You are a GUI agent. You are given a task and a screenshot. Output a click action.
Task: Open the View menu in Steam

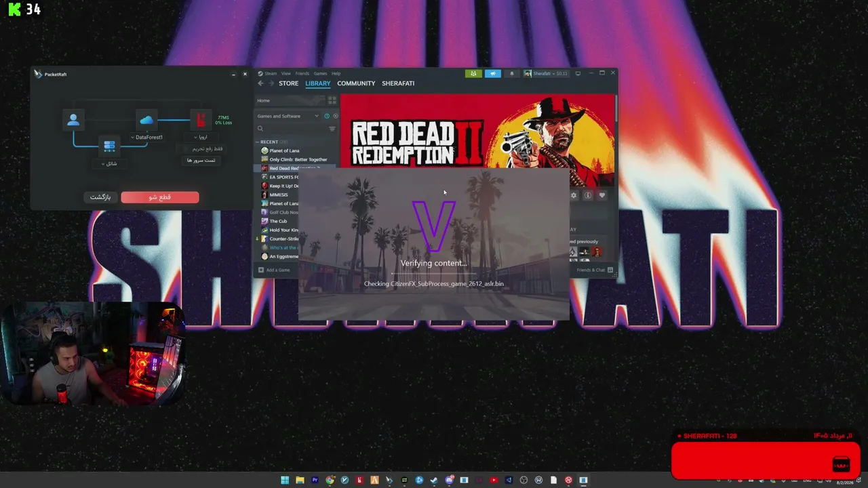286,73
